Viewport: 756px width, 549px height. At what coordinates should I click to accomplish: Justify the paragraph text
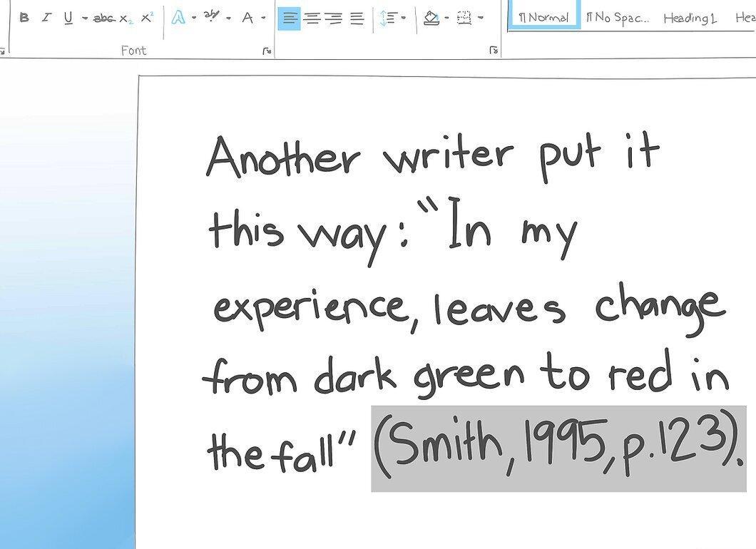(357, 19)
